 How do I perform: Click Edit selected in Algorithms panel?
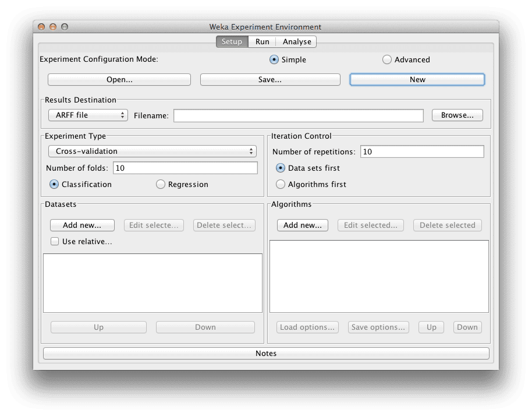click(x=371, y=225)
